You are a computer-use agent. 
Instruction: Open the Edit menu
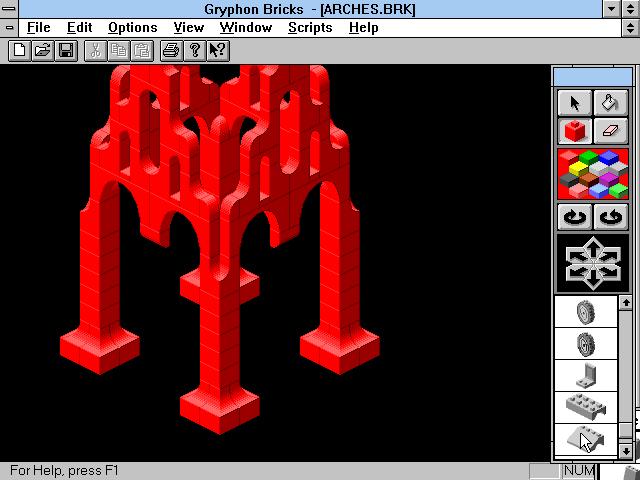click(x=80, y=28)
